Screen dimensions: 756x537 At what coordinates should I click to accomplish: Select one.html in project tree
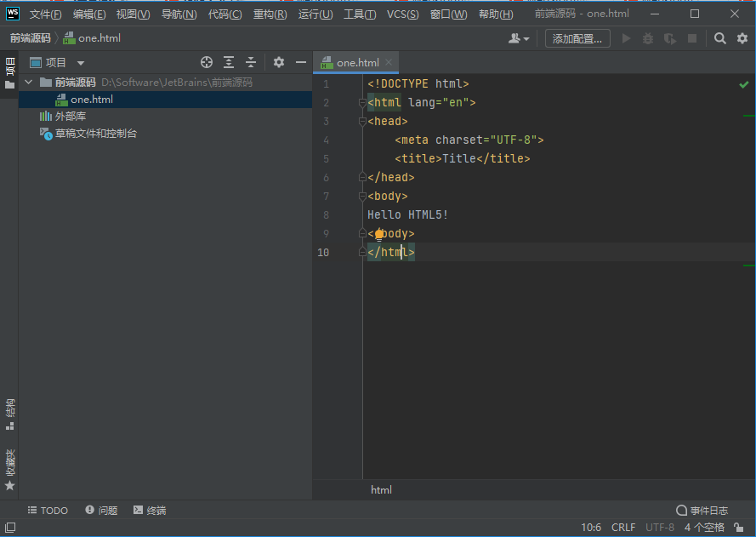coord(91,100)
